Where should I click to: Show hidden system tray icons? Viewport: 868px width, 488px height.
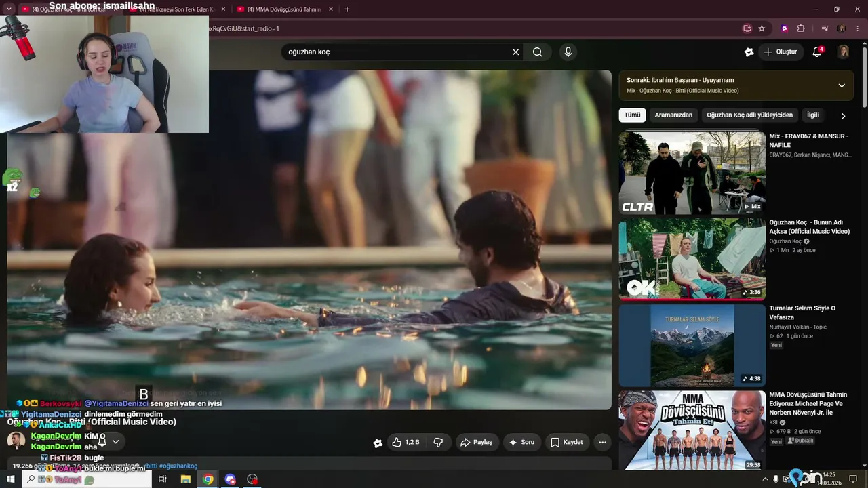point(765,479)
